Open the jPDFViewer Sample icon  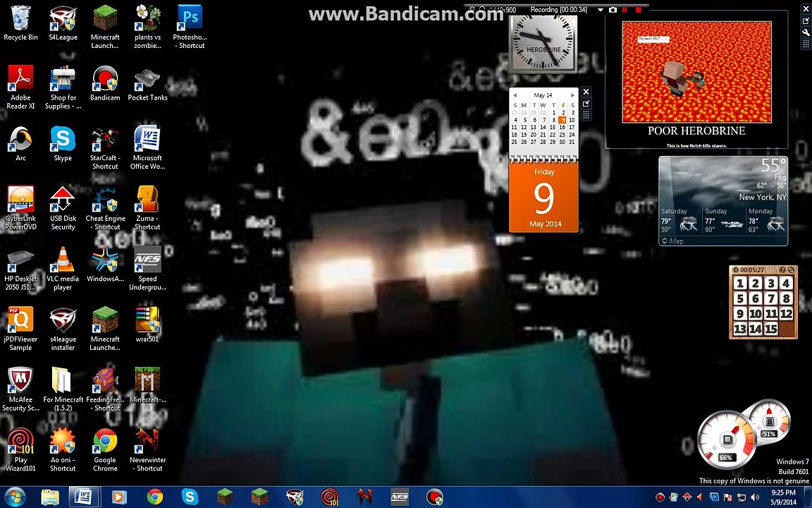20,329
